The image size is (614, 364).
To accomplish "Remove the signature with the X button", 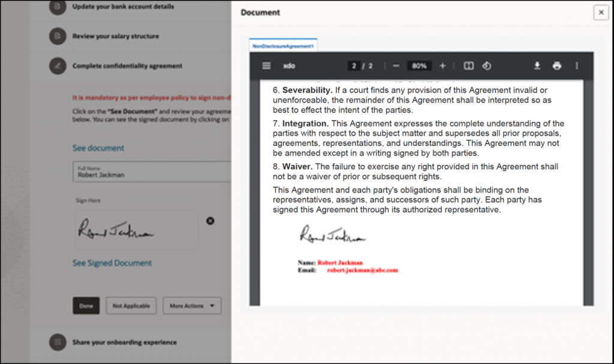I will tap(210, 221).
